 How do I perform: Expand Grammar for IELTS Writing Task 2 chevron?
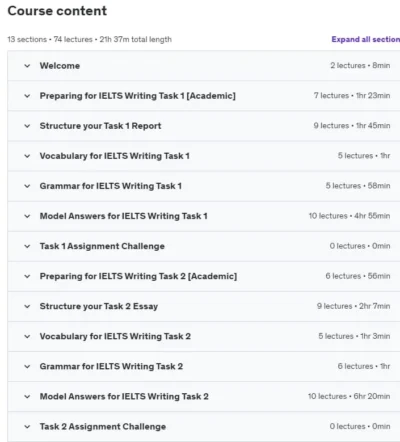27,366
